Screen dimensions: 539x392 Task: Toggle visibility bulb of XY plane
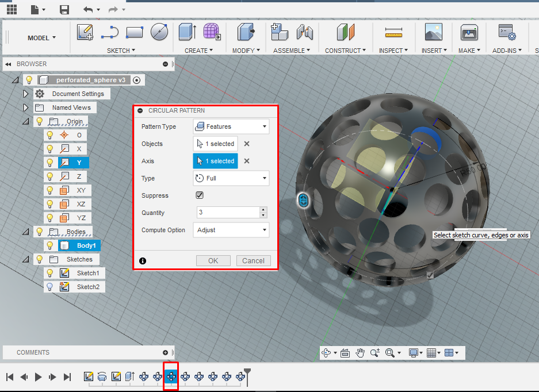pyautogui.click(x=50, y=190)
